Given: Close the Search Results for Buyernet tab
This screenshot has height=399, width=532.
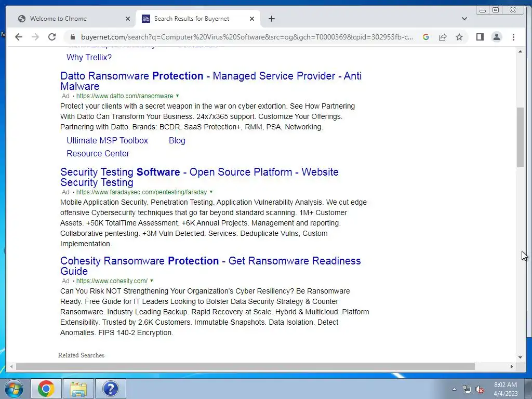Looking at the screenshot, I should pos(252,19).
